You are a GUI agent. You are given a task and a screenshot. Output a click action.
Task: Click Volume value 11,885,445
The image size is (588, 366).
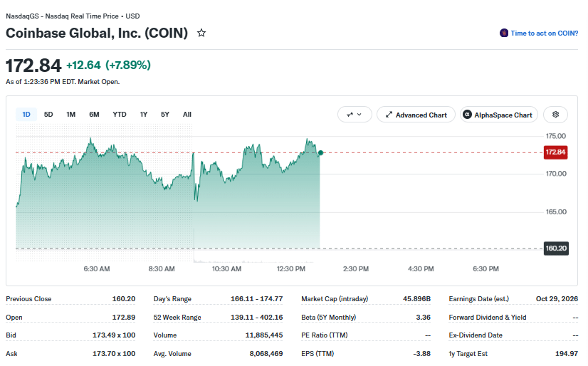(264, 335)
